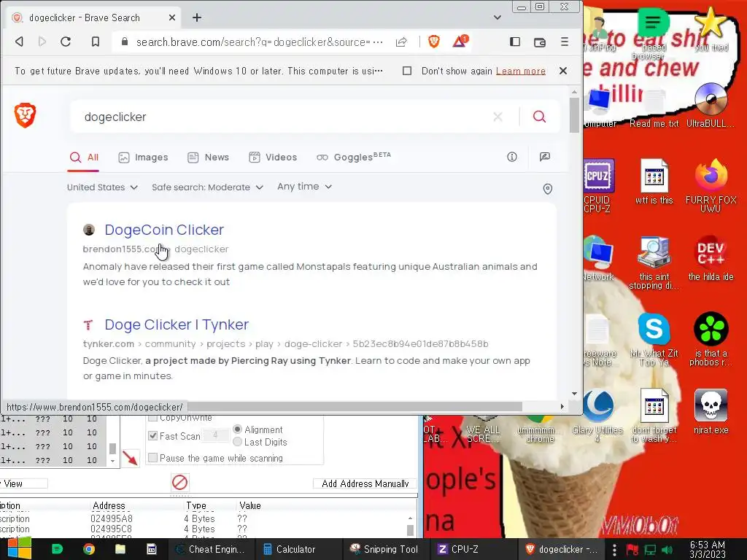The height and width of the screenshot is (560, 747).
Task: Open the Doge Clicker | Tynker result
Action: pos(177,324)
